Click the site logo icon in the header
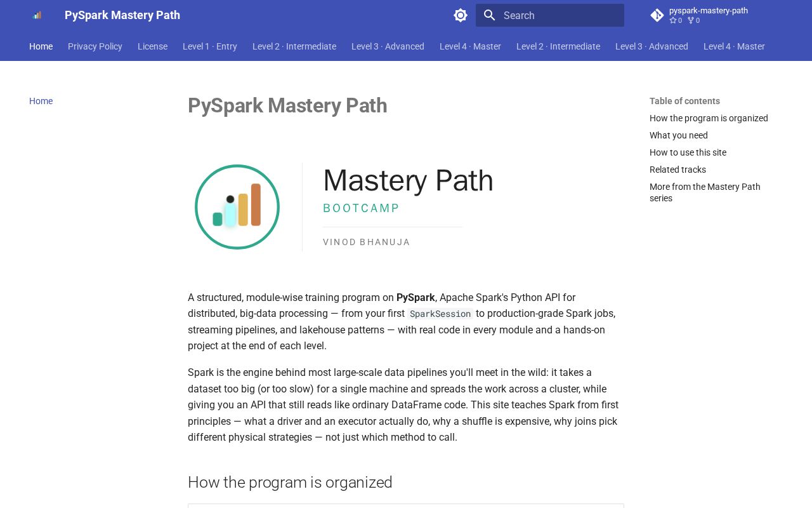The height and width of the screenshot is (508, 812). [37, 15]
